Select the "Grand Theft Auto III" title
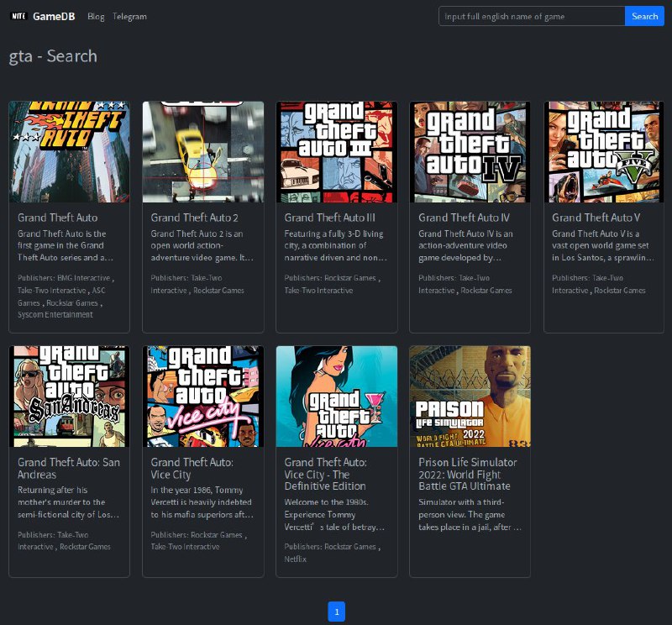Image resolution: width=672 pixels, height=625 pixels. pyautogui.click(x=330, y=218)
